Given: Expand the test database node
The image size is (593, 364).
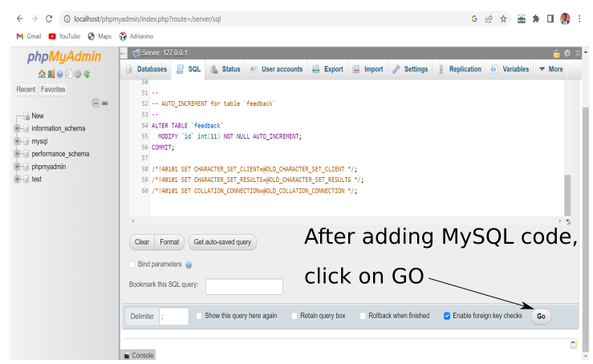Looking at the screenshot, I should click(17, 179).
